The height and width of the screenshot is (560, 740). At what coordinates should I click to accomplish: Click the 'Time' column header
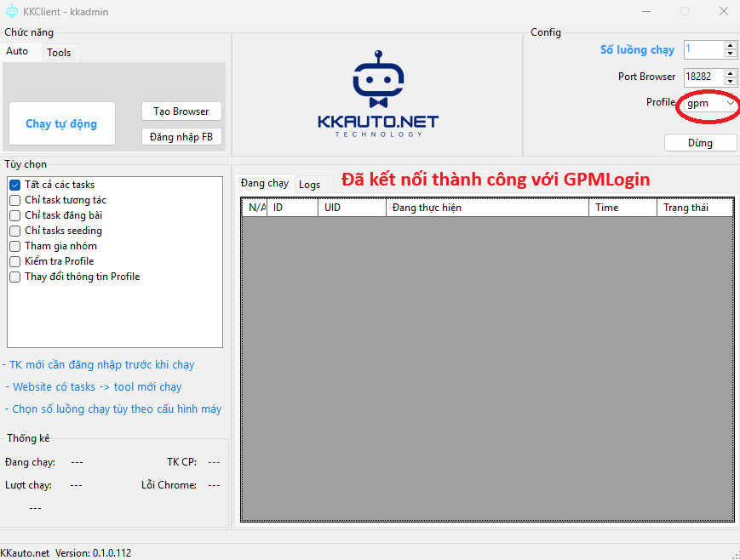pyautogui.click(x=623, y=208)
